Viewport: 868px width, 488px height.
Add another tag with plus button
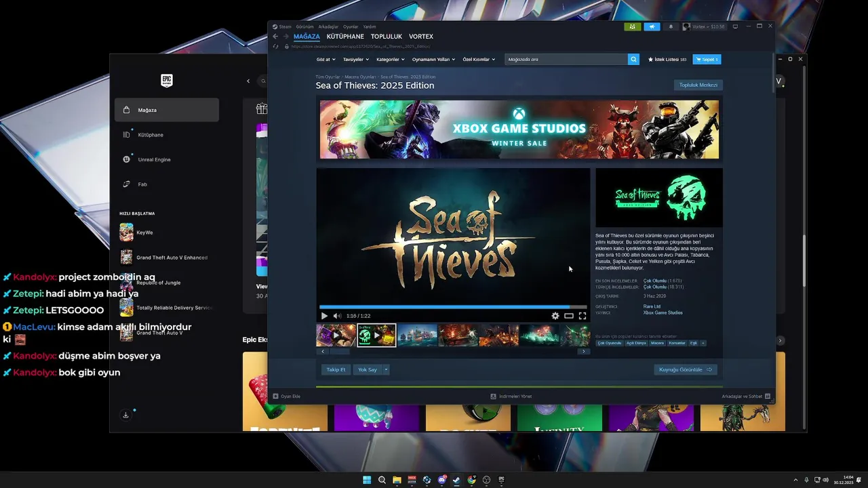703,343
